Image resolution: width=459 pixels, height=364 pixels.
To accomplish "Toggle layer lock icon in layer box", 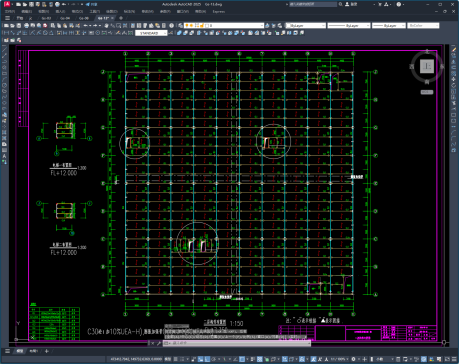I will pyautogui.click(x=201, y=25).
